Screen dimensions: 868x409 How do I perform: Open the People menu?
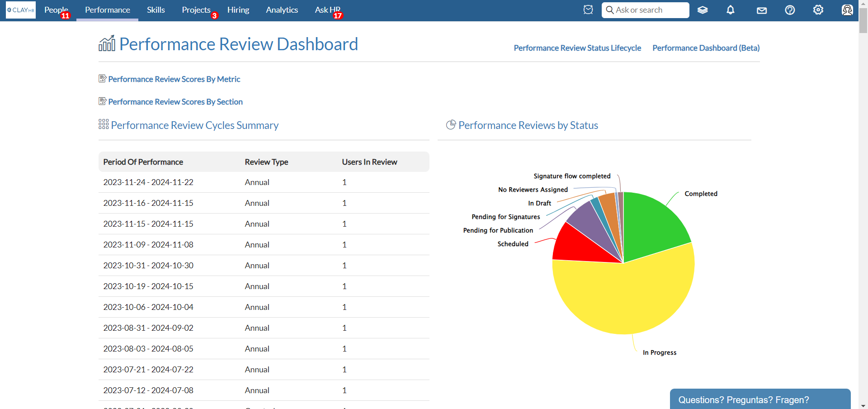57,10
